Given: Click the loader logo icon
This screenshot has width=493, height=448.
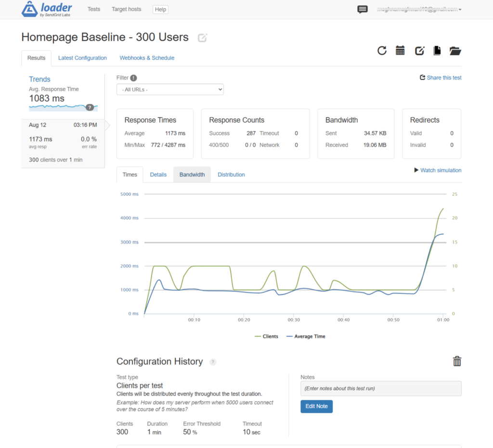Looking at the screenshot, I should click(29, 9).
